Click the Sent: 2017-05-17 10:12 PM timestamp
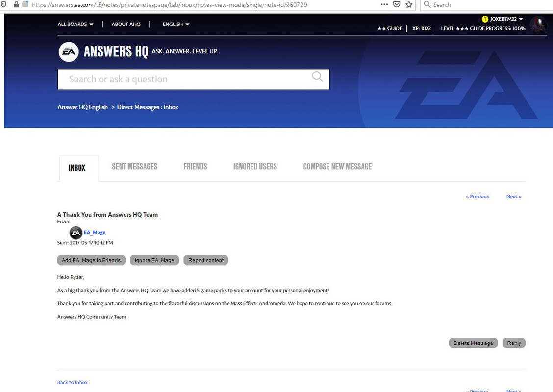The height and width of the screenshot is (392, 553). coord(85,243)
